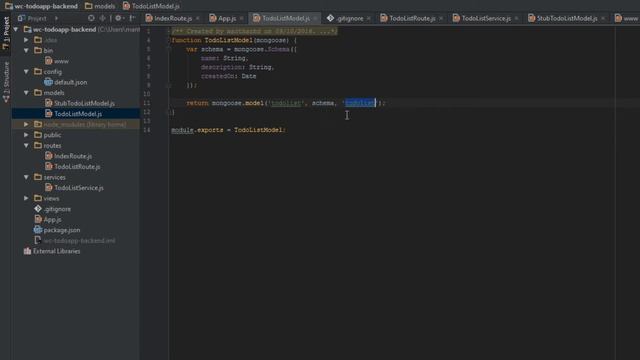640x360 pixels.
Task: Click the public folder icon
Action: click(38, 135)
